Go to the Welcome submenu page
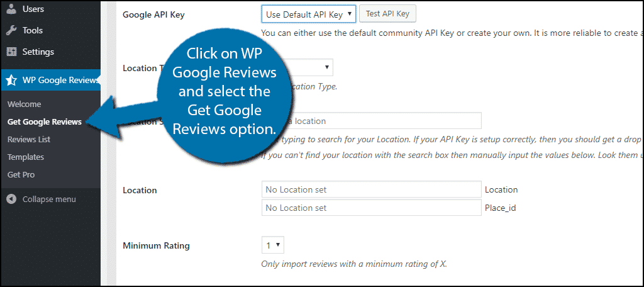The image size is (644, 287). point(25,104)
